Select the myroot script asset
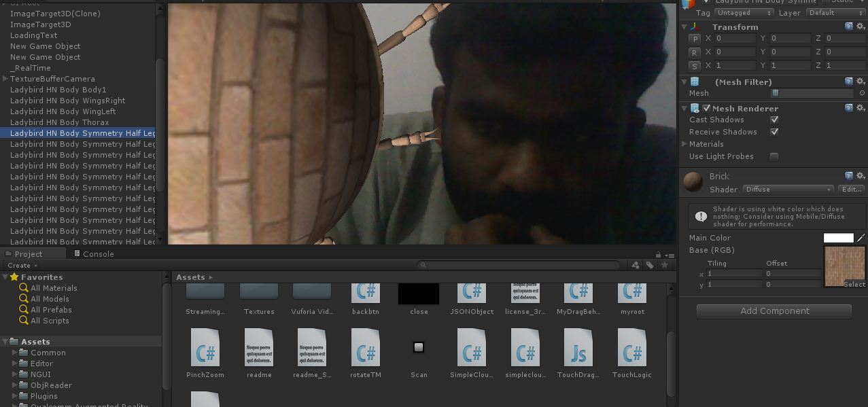 coord(631,294)
